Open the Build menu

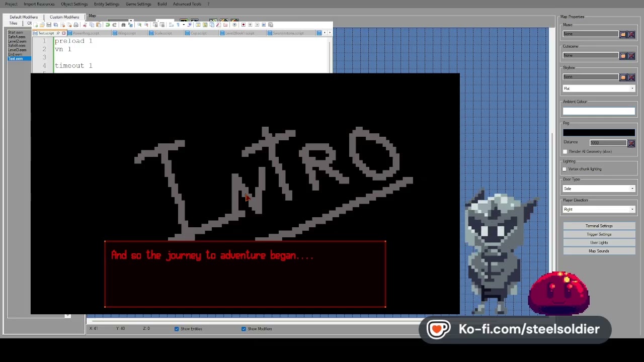coord(162,4)
